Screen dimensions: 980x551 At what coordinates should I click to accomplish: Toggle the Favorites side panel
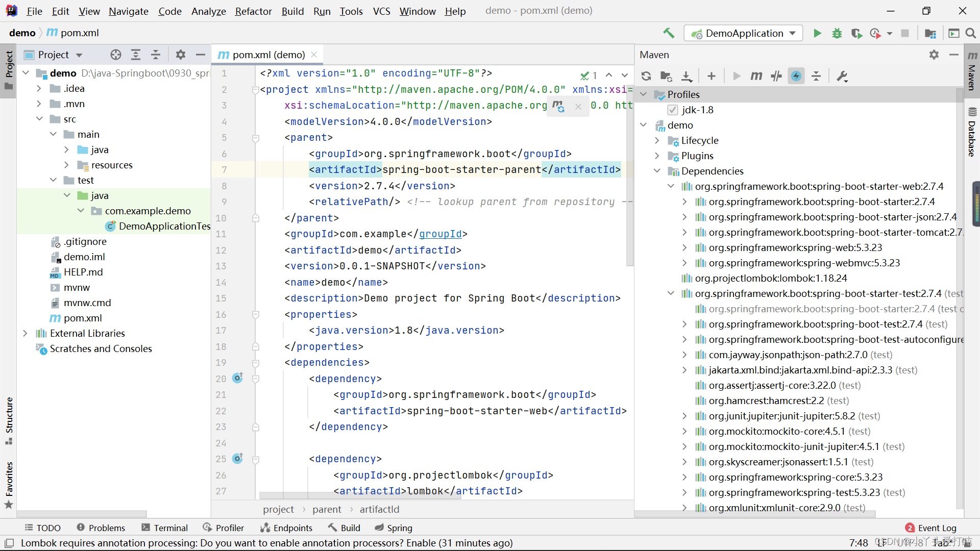[x=9, y=485]
